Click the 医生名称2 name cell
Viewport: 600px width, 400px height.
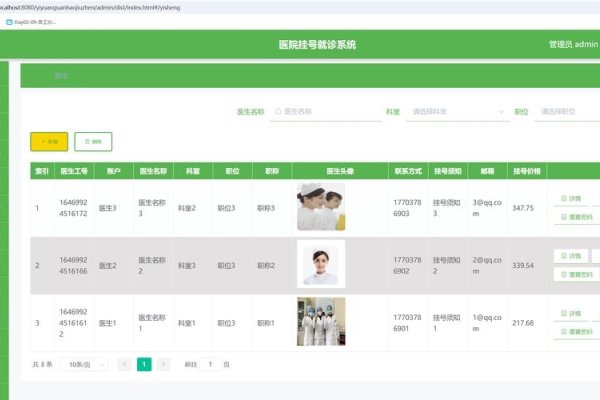(152, 265)
